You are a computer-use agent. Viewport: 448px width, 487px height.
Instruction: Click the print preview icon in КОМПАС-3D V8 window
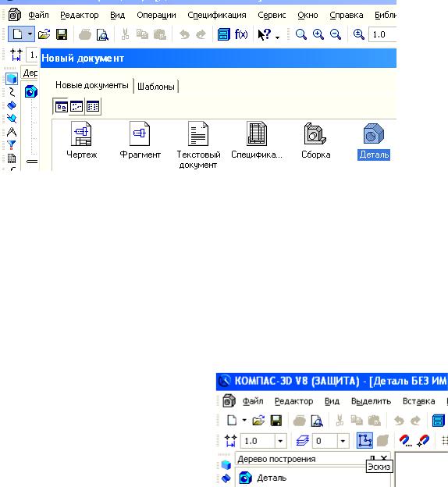[x=317, y=421]
